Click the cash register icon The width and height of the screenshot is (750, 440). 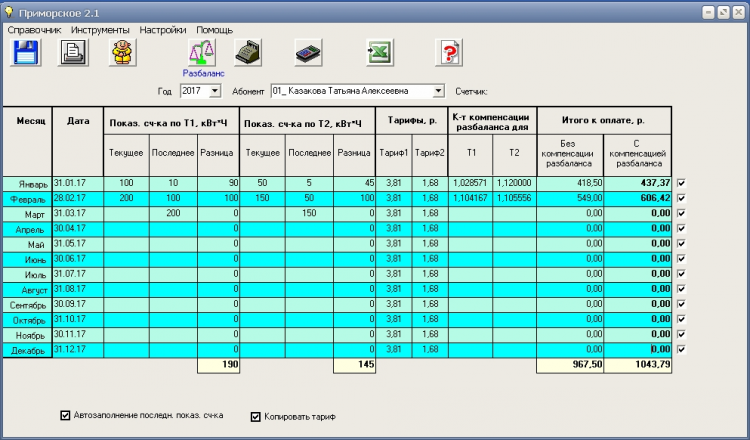[248, 52]
